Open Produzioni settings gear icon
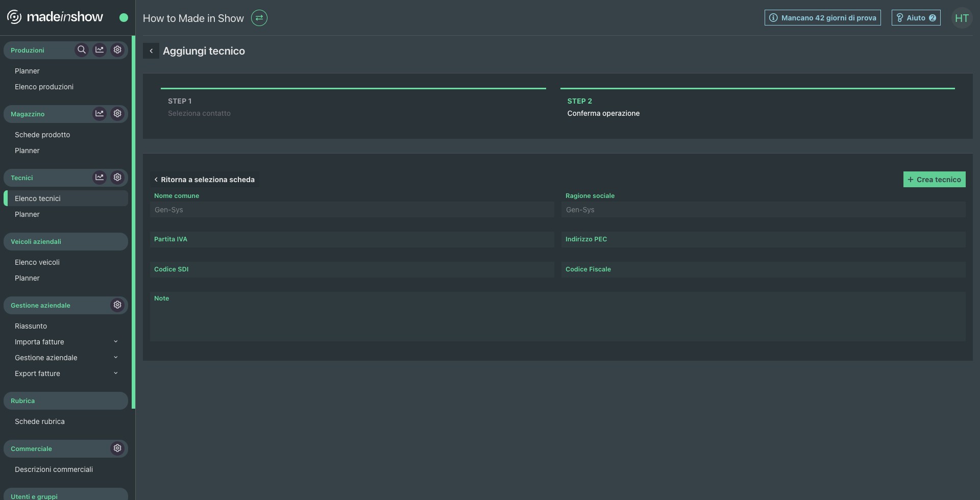This screenshot has width=980, height=500. [117, 50]
